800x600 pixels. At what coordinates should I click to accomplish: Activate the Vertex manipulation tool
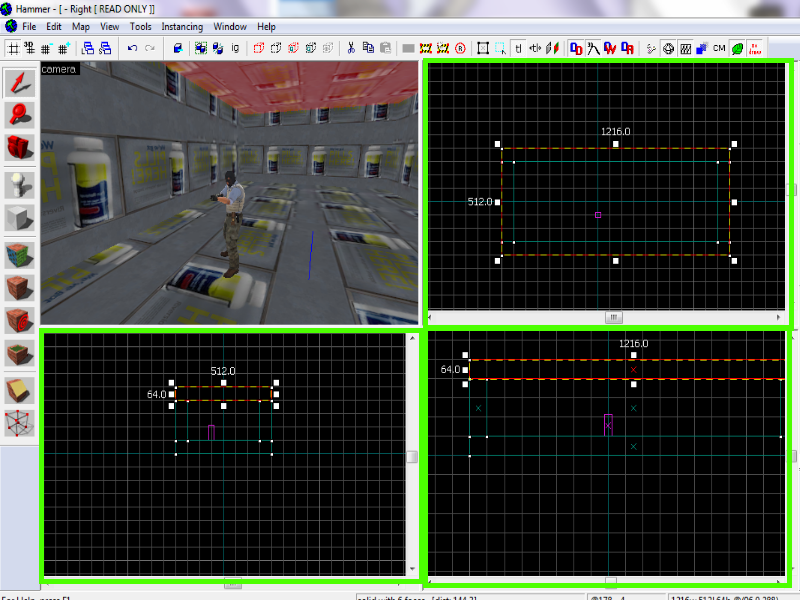coord(19,423)
